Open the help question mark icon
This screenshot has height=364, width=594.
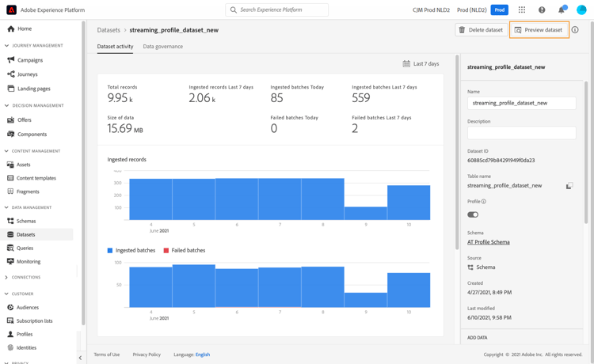click(x=542, y=9)
